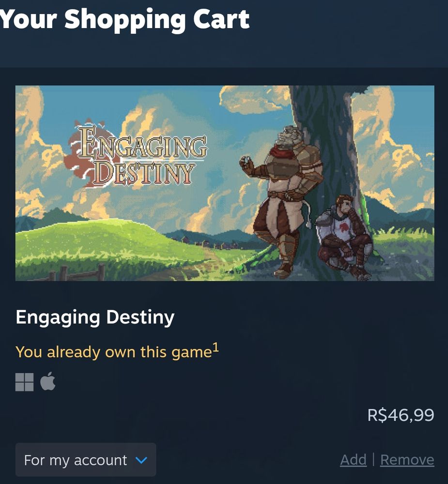Open the Engaging Destiny banner image
The image size is (448, 484).
225,183
